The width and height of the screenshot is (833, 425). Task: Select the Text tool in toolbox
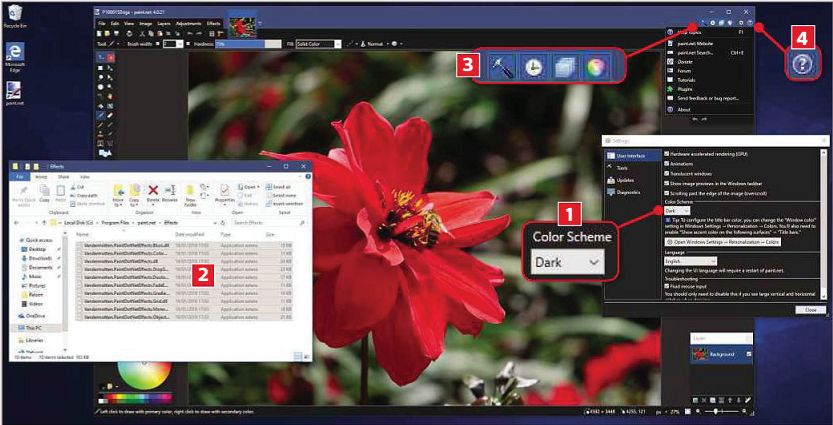[x=100, y=143]
